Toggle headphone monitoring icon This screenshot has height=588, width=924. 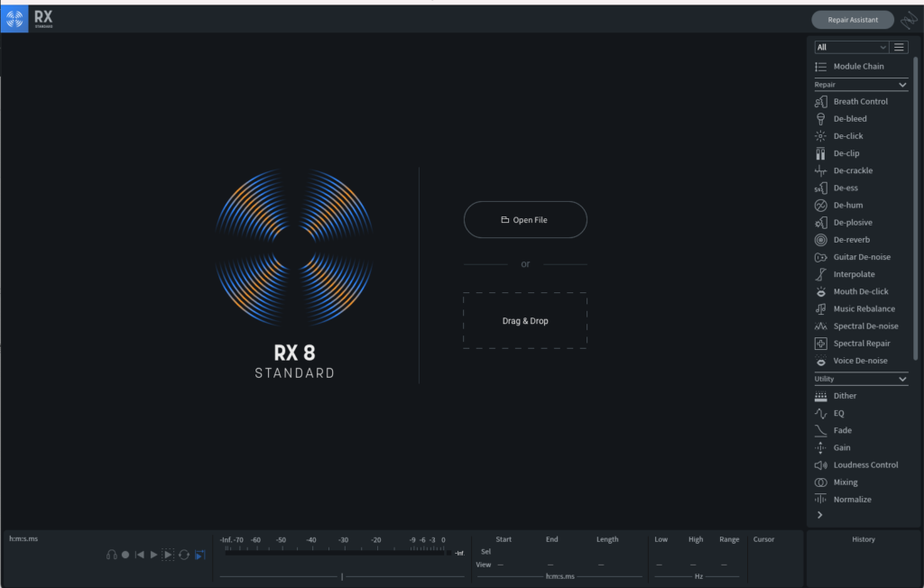point(111,555)
